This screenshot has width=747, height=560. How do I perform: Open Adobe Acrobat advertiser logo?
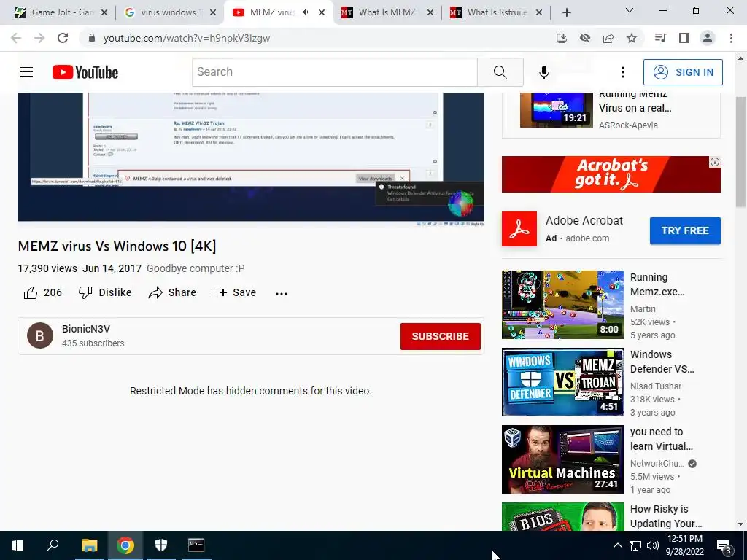519,229
